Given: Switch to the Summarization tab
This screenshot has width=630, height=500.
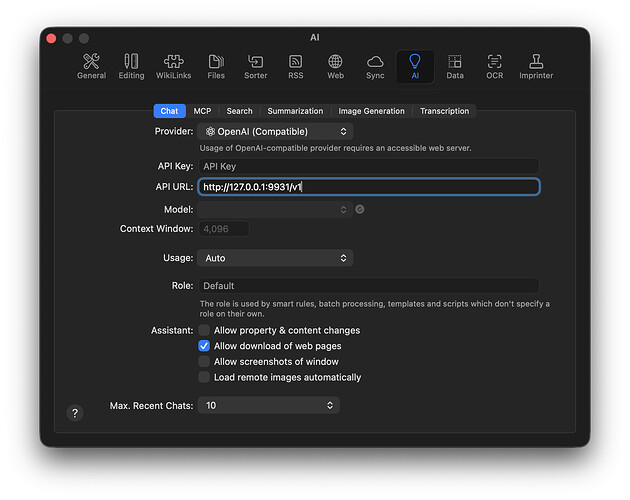Looking at the screenshot, I should pyautogui.click(x=295, y=111).
